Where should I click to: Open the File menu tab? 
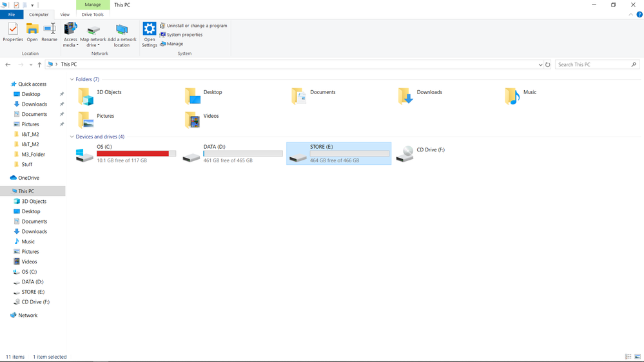tap(12, 14)
